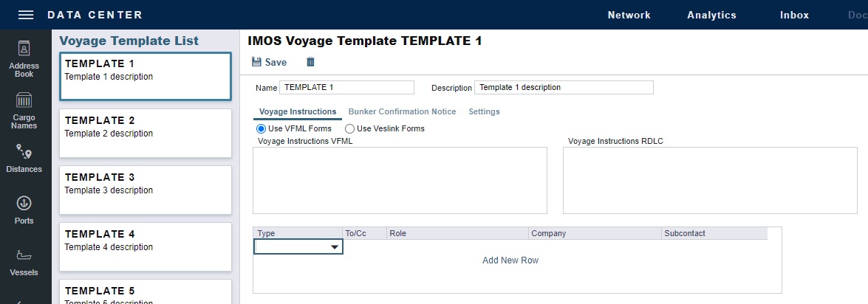Select TEMPLATE 3 from the template list
The image size is (868, 304).
[146, 190]
